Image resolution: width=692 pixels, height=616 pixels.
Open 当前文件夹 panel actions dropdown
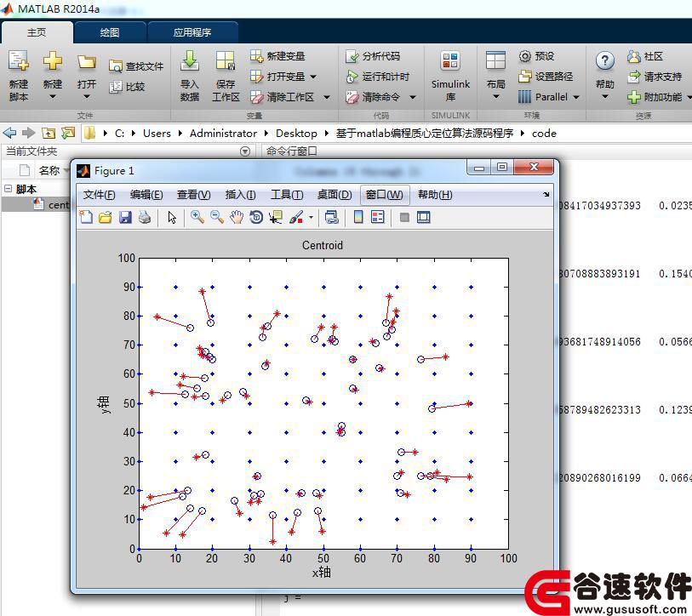click(245, 151)
